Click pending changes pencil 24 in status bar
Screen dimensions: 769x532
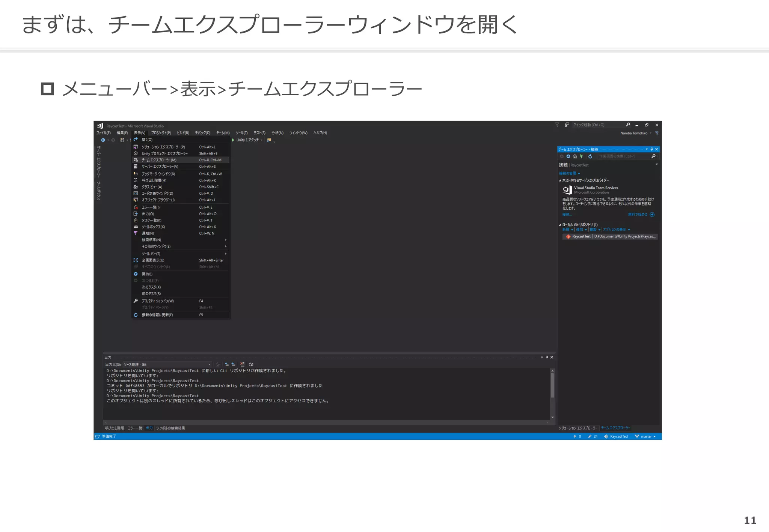(x=593, y=437)
